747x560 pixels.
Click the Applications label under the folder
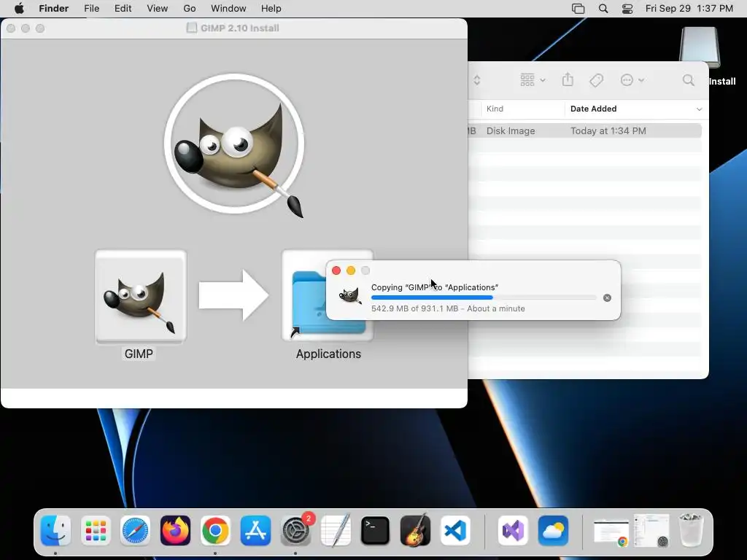[x=328, y=354]
